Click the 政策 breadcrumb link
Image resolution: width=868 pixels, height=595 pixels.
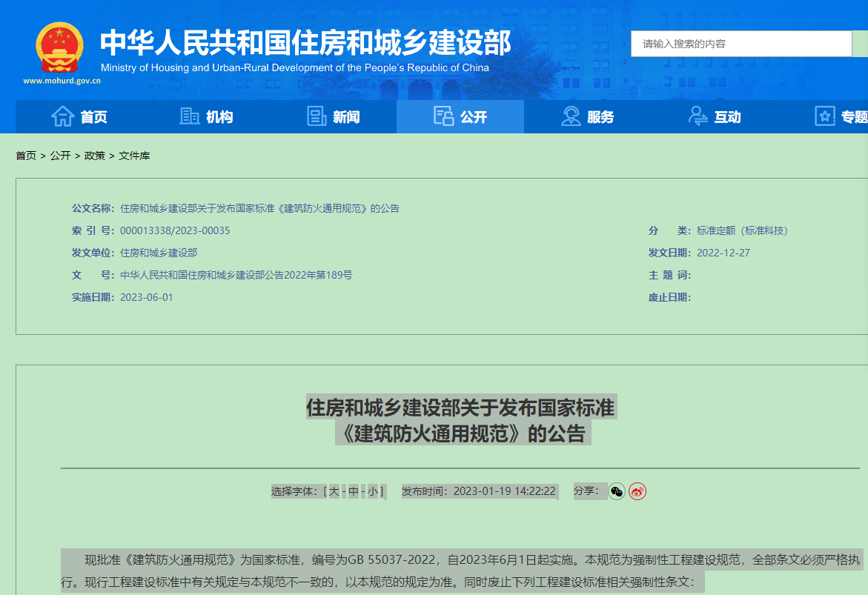pyautogui.click(x=94, y=156)
